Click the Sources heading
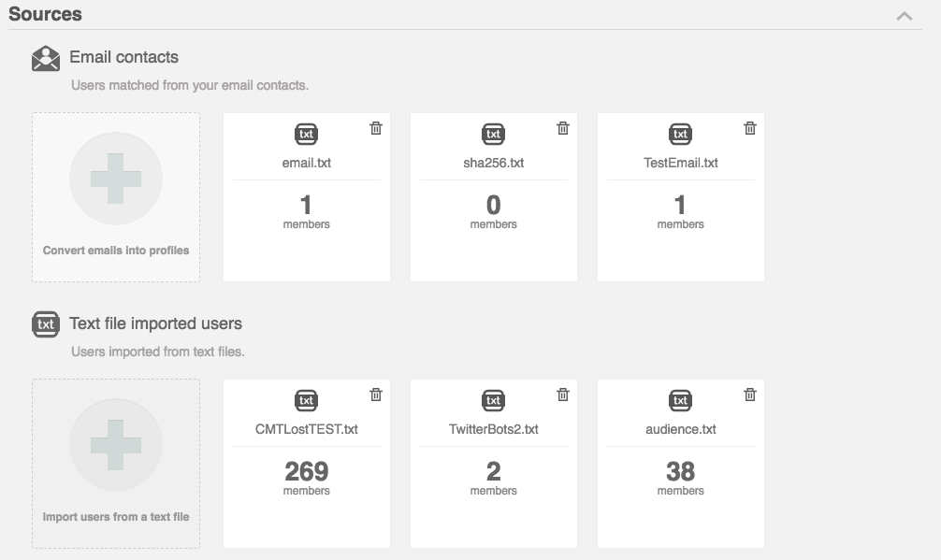 click(x=45, y=14)
